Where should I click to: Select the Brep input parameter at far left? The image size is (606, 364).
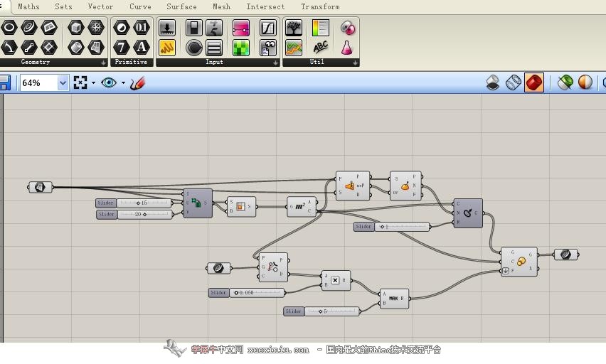coord(41,188)
